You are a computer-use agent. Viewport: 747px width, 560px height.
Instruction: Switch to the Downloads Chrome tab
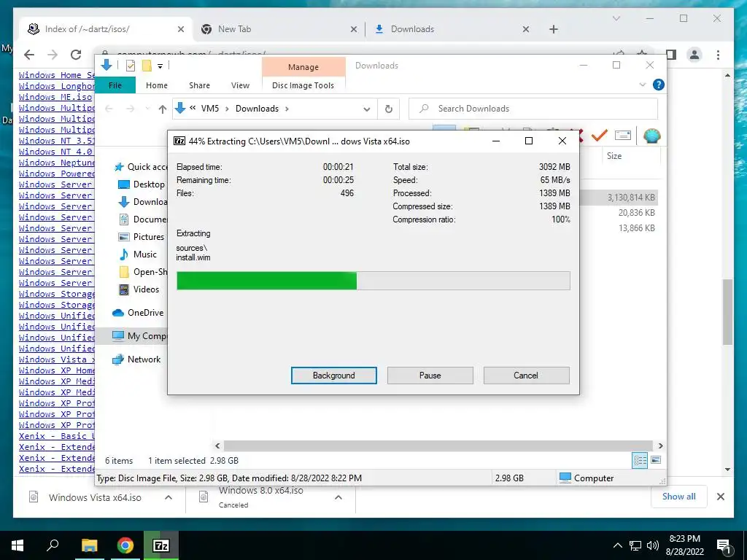(452, 29)
